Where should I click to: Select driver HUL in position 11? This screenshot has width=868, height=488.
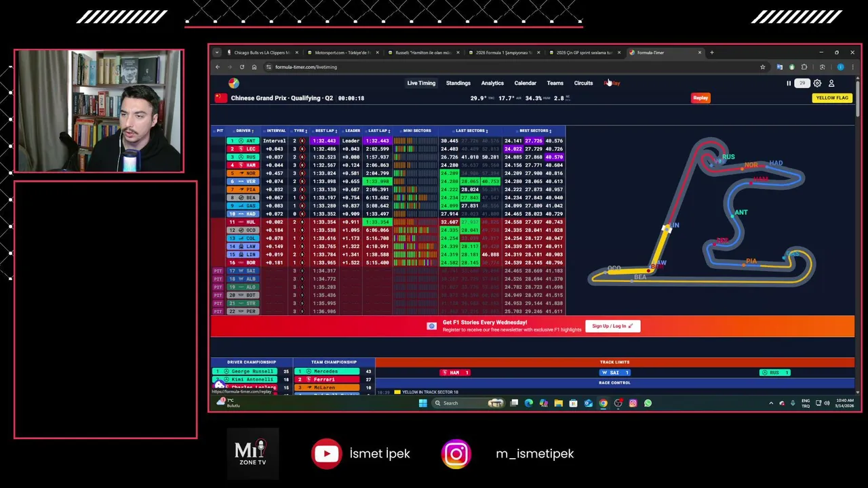[242, 222]
